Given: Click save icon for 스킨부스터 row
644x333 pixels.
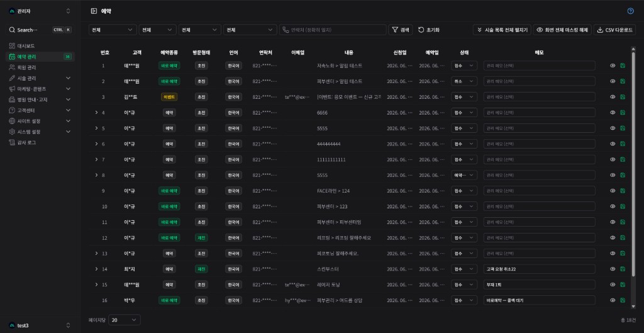Looking at the screenshot, I should coord(623,269).
